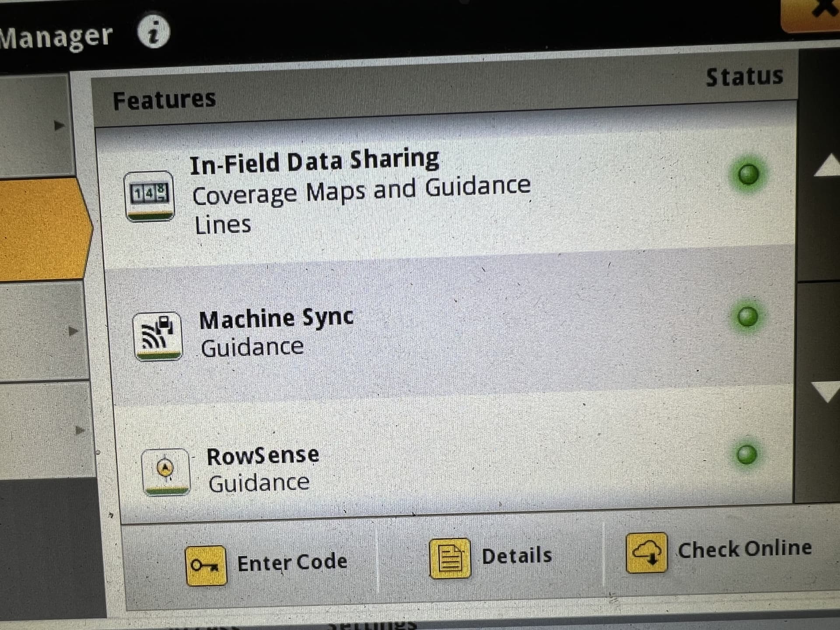Open the info icon beside Manager
Image resolution: width=840 pixels, height=630 pixels.
[153, 31]
